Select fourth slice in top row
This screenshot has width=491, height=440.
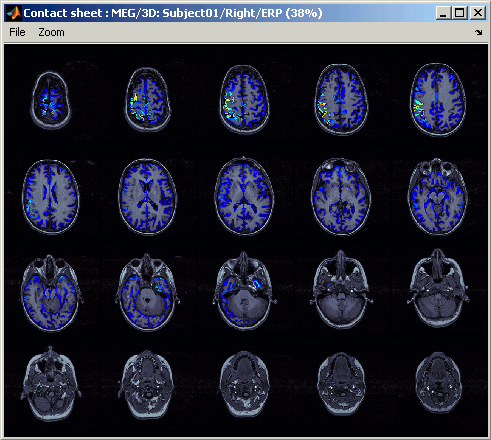pyautogui.click(x=341, y=100)
